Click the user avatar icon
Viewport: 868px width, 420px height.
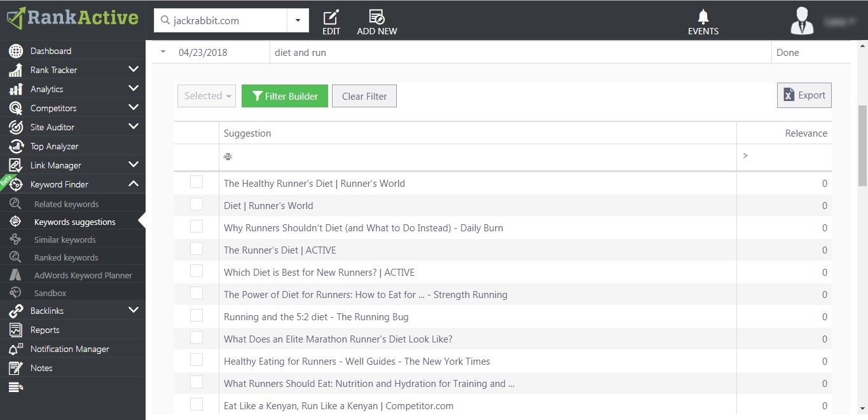point(802,20)
